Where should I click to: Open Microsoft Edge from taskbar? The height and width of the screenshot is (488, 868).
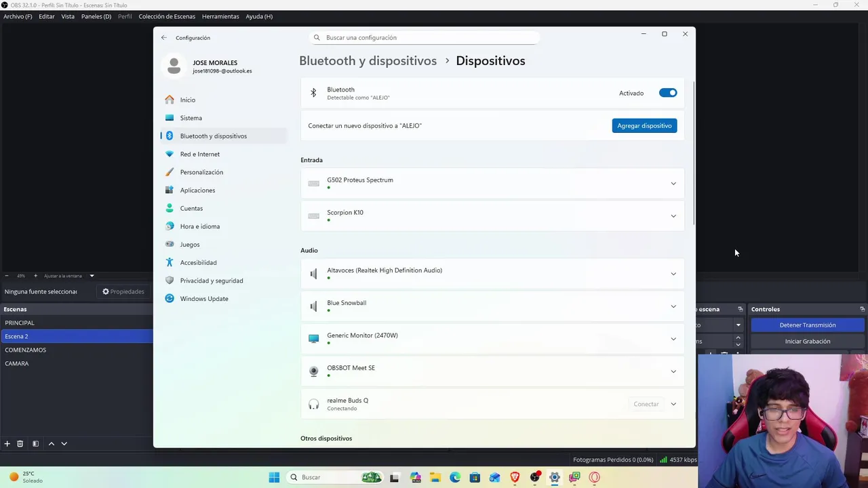click(x=455, y=477)
